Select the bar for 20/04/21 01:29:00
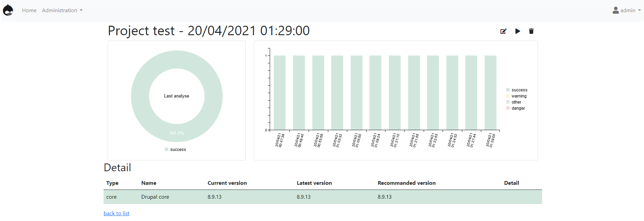The image size is (644, 221). pyautogui.click(x=490, y=93)
